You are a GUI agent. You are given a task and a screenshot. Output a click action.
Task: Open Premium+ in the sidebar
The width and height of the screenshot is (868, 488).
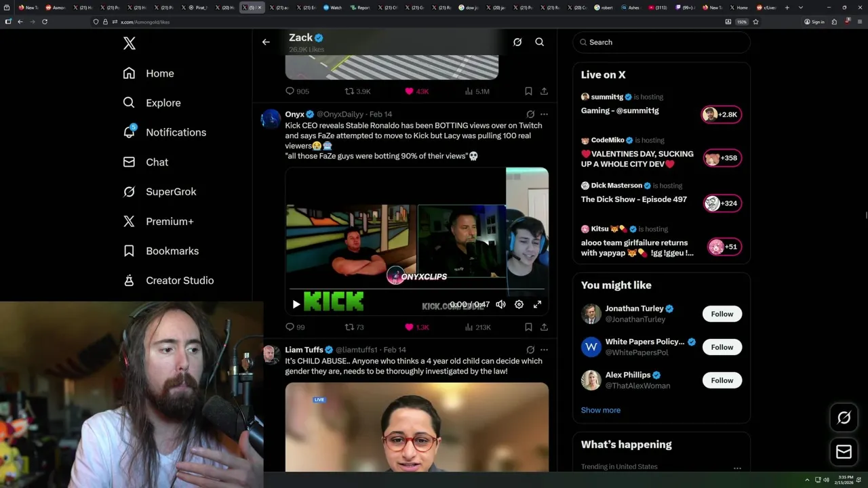pyautogui.click(x=158, y=221)
